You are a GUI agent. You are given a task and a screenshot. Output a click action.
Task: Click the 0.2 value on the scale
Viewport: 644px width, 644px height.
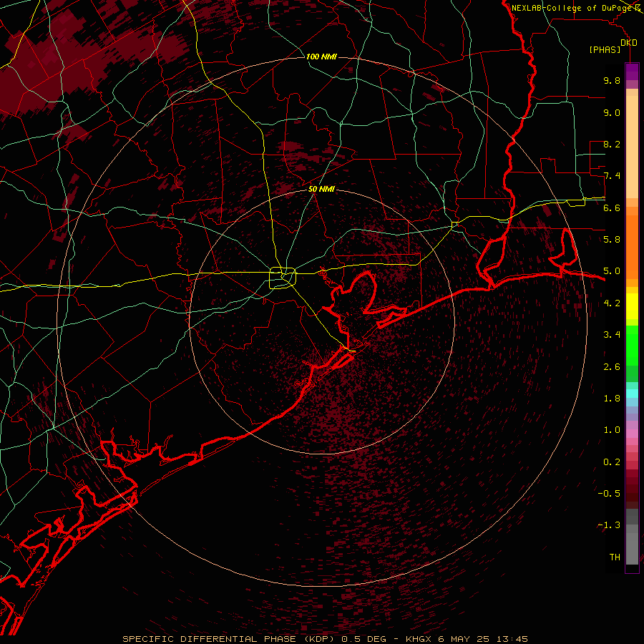(612, 462)
